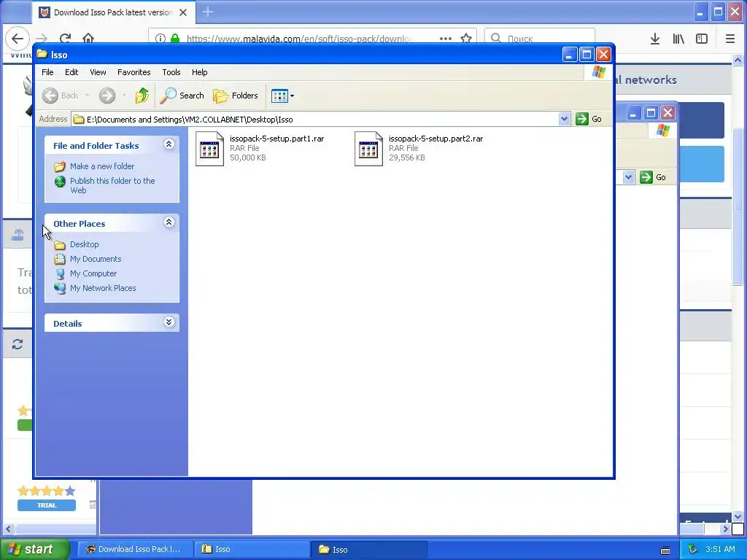The height and width of the screenshot is (560, 747).
Task: Open My Network Places link
Action: 103,288
